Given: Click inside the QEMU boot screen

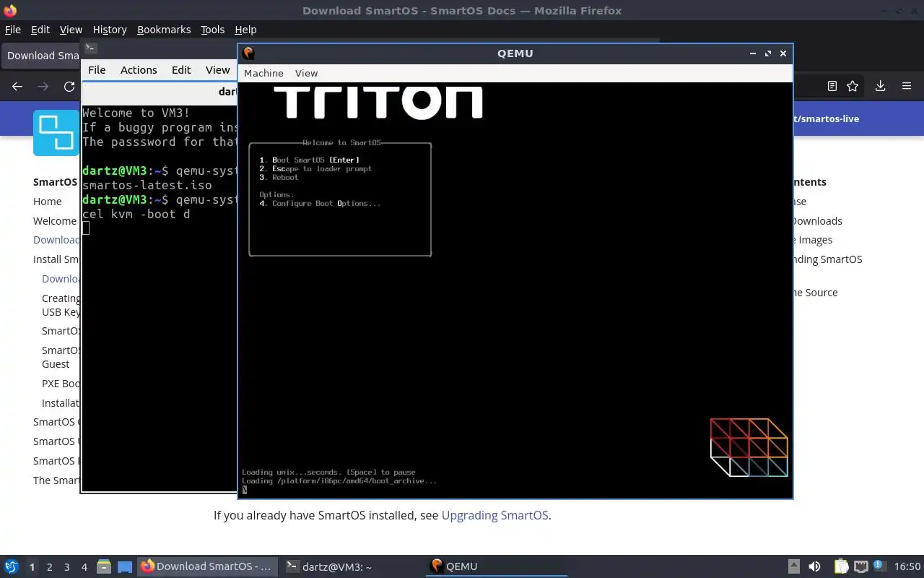Looking at the screenshot, I should [x=515, y=290].
